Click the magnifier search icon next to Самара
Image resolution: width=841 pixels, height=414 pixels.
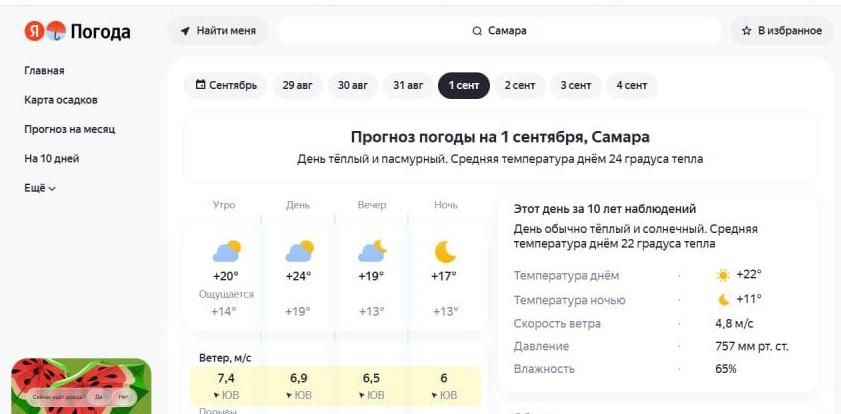click(477, 31)
